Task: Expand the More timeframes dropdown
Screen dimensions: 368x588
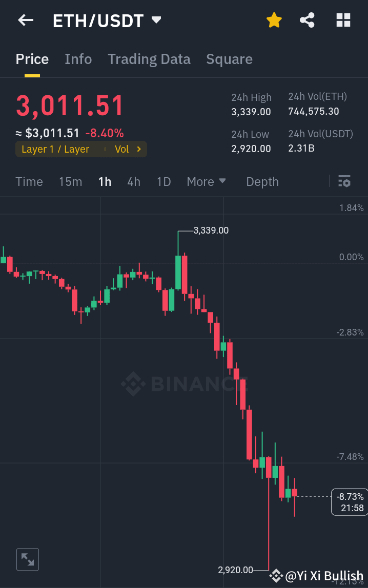Action: click(207, 181)
